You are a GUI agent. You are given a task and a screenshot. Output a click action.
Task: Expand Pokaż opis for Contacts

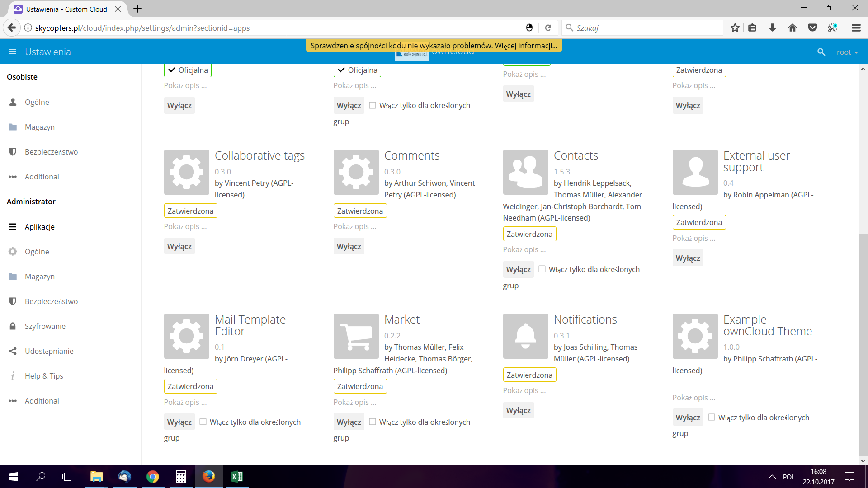coord(524,249)
